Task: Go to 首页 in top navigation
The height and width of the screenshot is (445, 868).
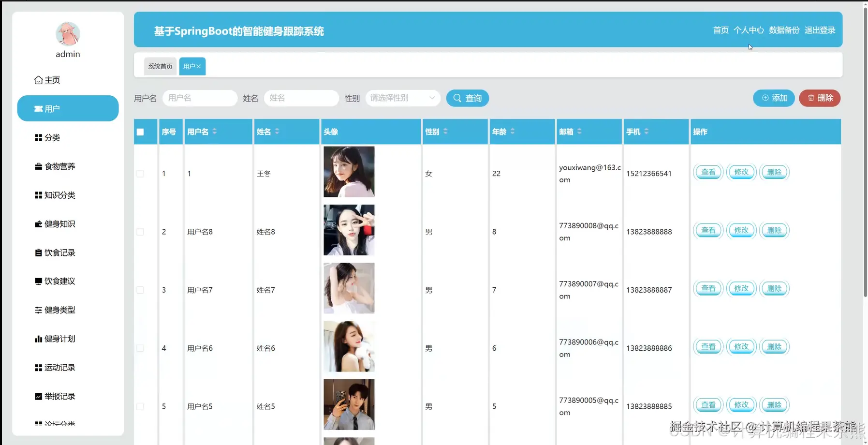Action: coord(721,30)
